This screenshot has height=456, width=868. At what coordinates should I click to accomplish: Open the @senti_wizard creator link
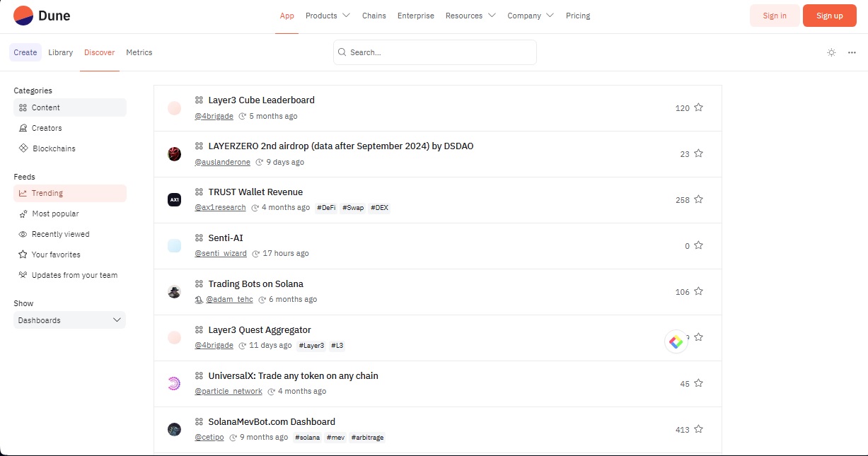pos(221,253)
